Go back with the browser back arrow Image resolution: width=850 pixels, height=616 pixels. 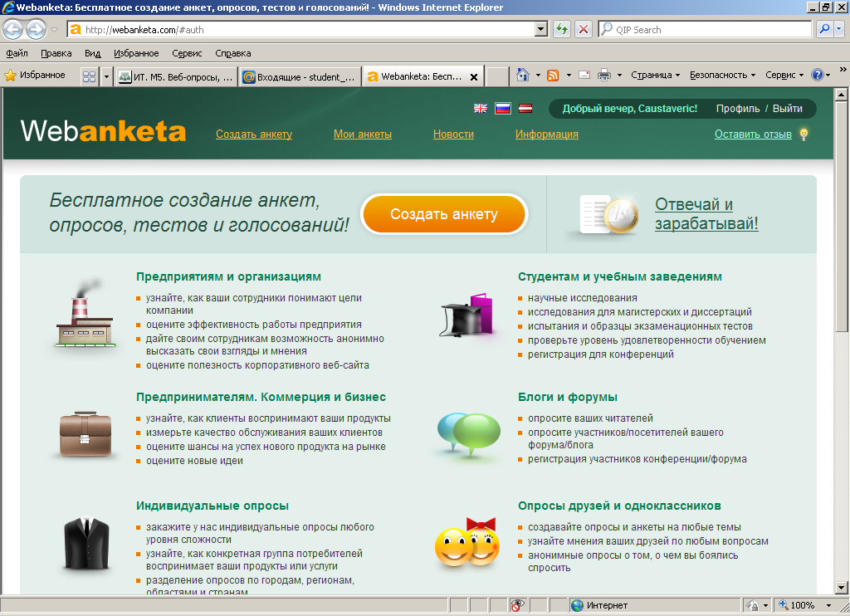(13, 29)
